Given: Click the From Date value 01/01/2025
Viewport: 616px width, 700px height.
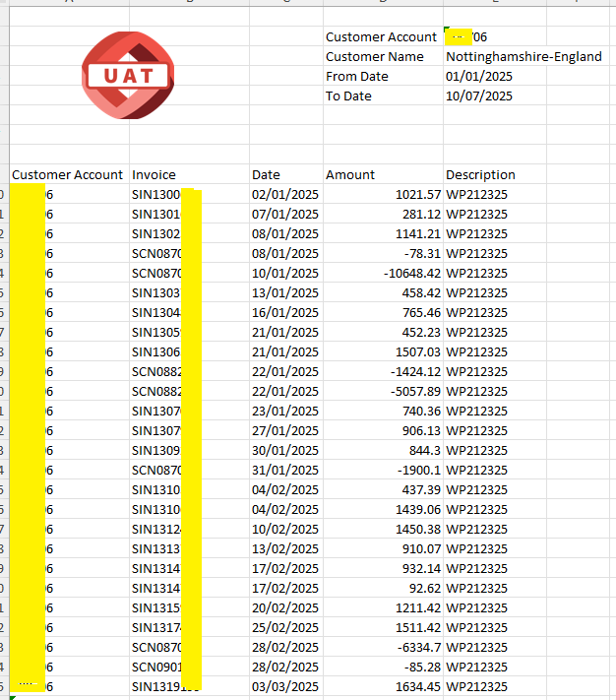Looking at the screenshot, I should tap(478, 76).
